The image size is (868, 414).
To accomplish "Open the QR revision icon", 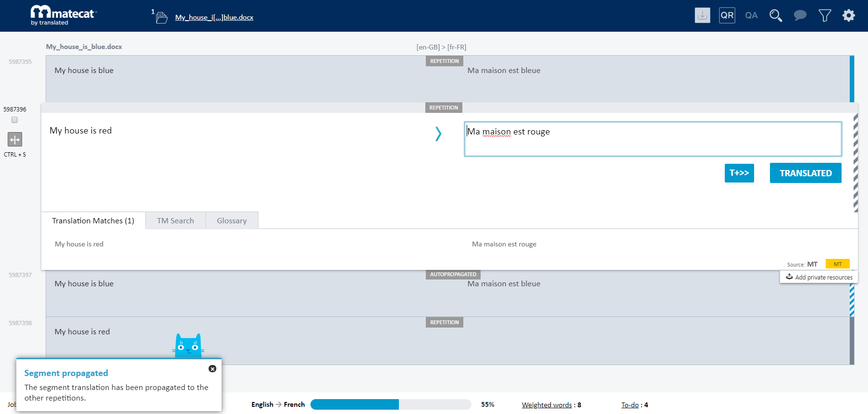I will (727, 15).
